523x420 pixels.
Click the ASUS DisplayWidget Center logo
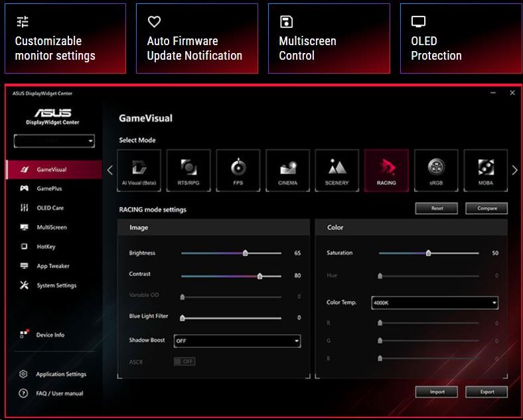(52, 116)
